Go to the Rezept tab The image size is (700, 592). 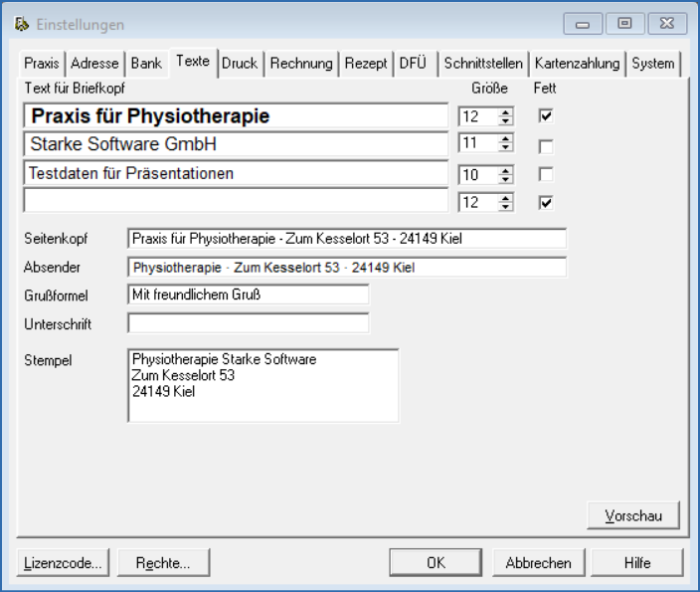pyautogui.click(x=366, y=64)
